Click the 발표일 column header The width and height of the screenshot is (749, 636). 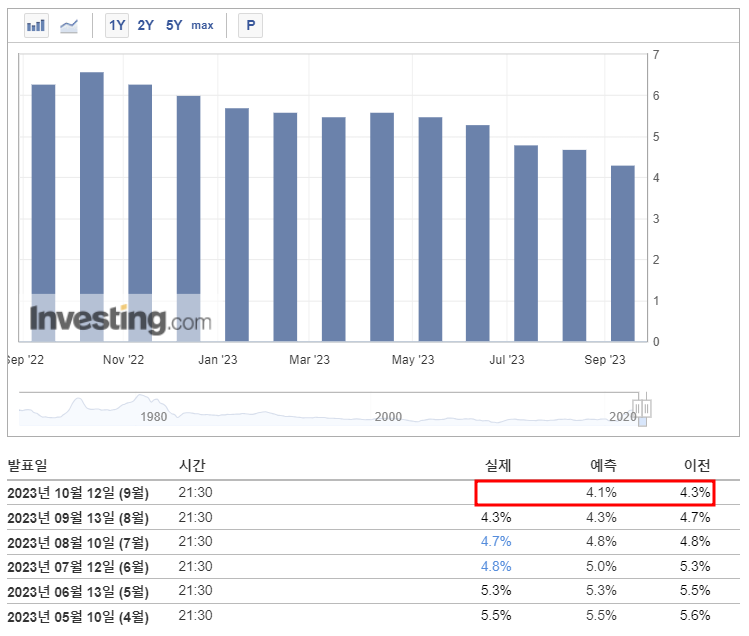click(x=27, y=465)
